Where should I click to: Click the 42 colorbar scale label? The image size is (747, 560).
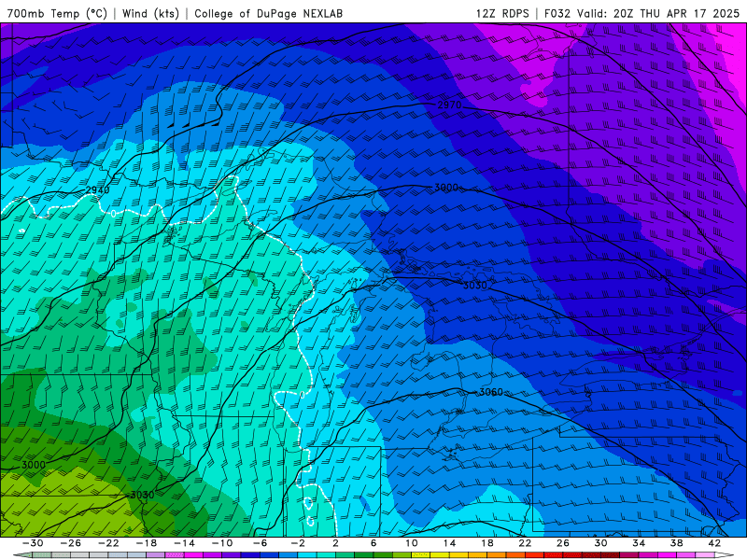tap(714, 543)
